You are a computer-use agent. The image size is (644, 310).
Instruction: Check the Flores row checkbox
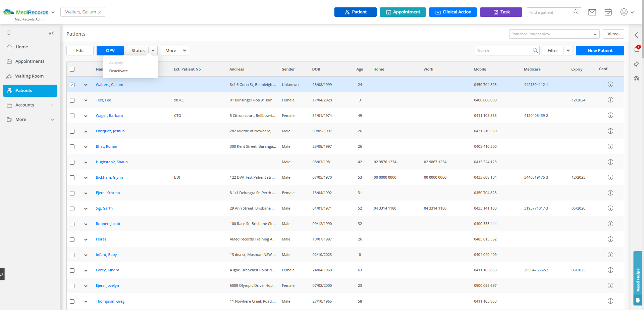72,239
